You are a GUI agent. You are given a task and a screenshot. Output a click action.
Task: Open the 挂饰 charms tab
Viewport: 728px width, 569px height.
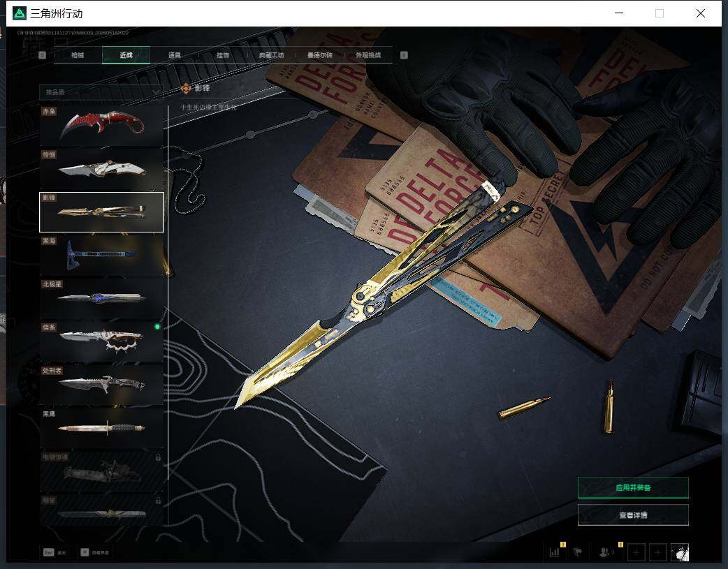[x=223, y=55]
